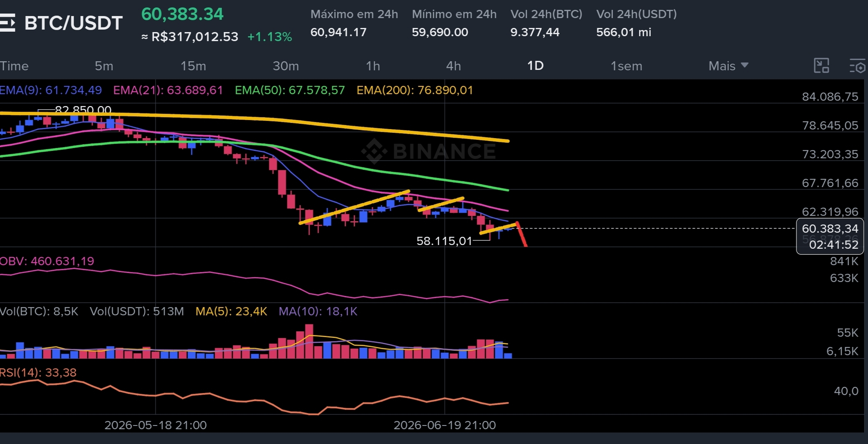Click the EMA(9) indicator label

click(x=51, y=90)
